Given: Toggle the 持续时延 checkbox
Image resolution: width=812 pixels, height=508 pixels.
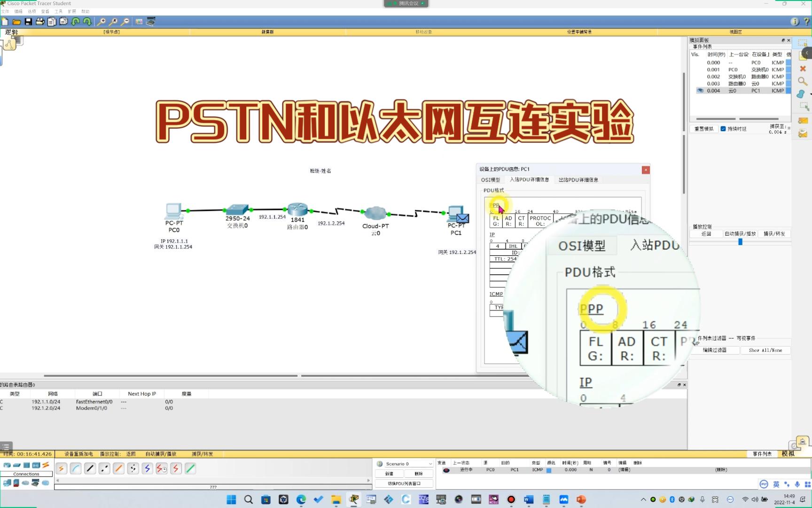Looking at the screenshot, I should point(723,129).
